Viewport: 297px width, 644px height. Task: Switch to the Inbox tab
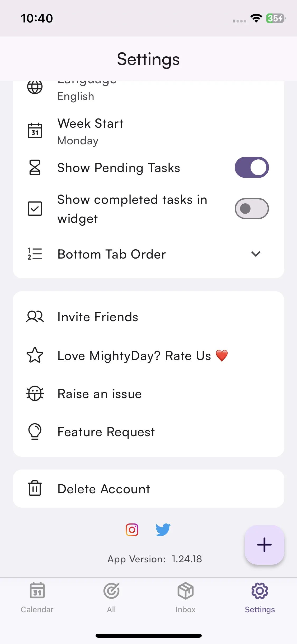coord(186,597)
